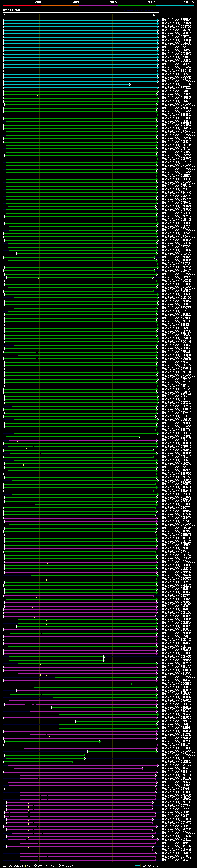Open the UniRef100_B4LUF4 hit

pyautogui.click(x=177, y=443)
